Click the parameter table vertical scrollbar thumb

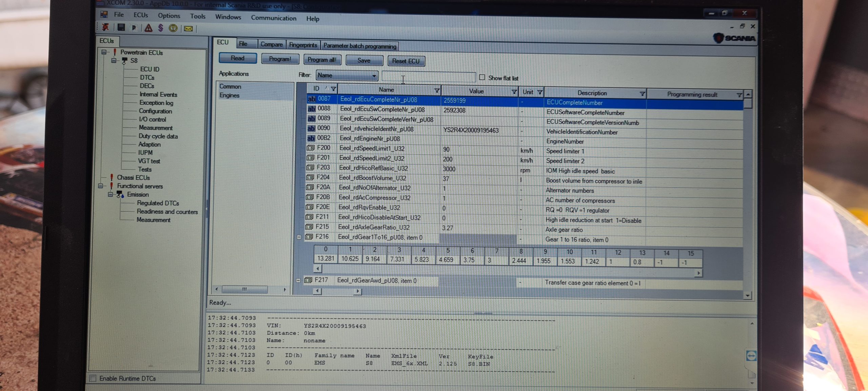click(748, 103)
